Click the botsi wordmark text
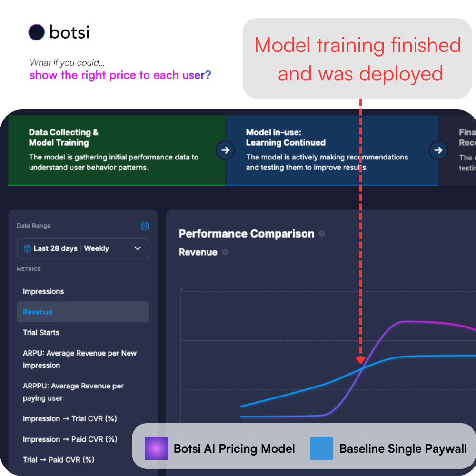Viewport: 476px width, 476px height. pyautogui.click(x=69, y=32)
